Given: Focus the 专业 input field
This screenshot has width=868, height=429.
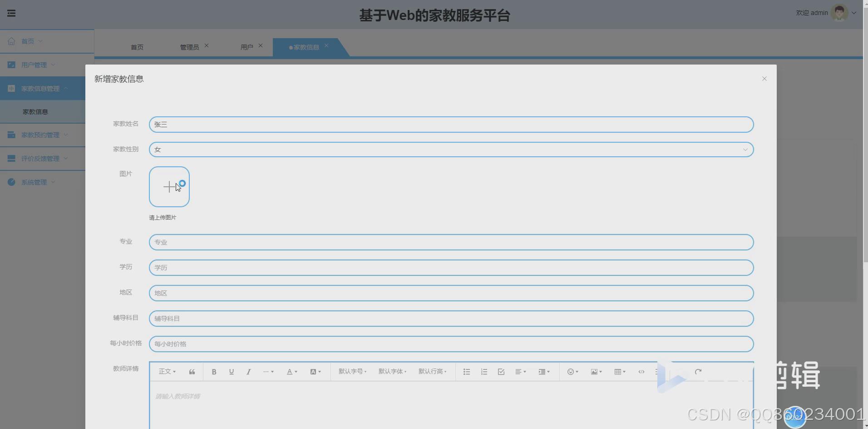Looking at the screenshot, I should (x=451, y=242).
